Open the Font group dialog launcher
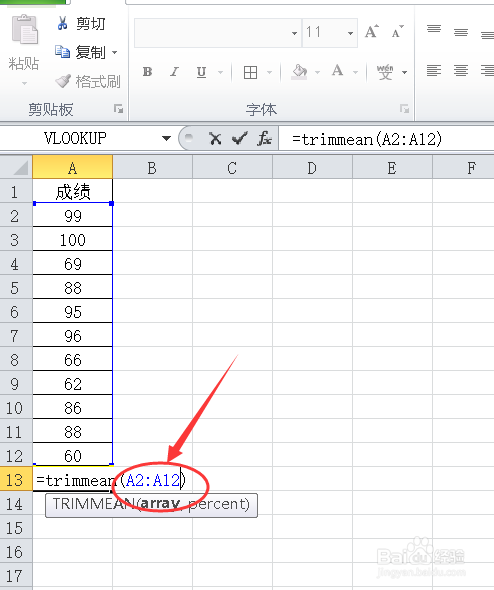Image resolution: width=494 pixels, height=590 pixels. click(404, 109)
